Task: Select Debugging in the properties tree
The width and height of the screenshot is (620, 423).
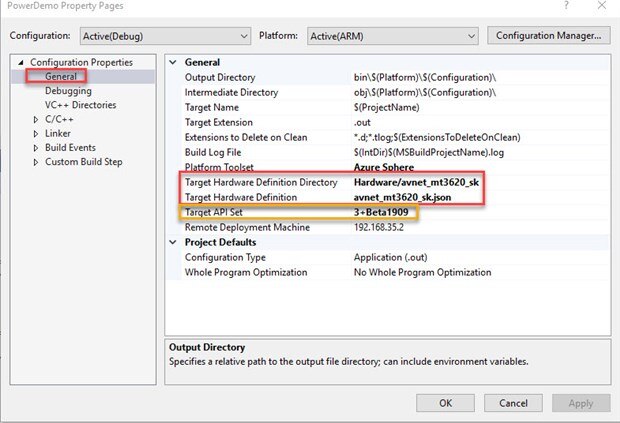Action: [x=68, y=91]
